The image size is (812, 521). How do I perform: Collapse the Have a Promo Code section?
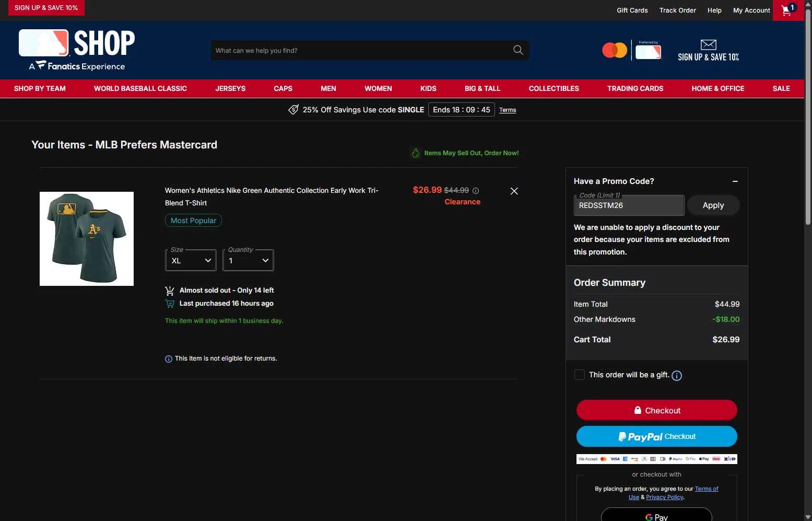(x=735, y=181)
